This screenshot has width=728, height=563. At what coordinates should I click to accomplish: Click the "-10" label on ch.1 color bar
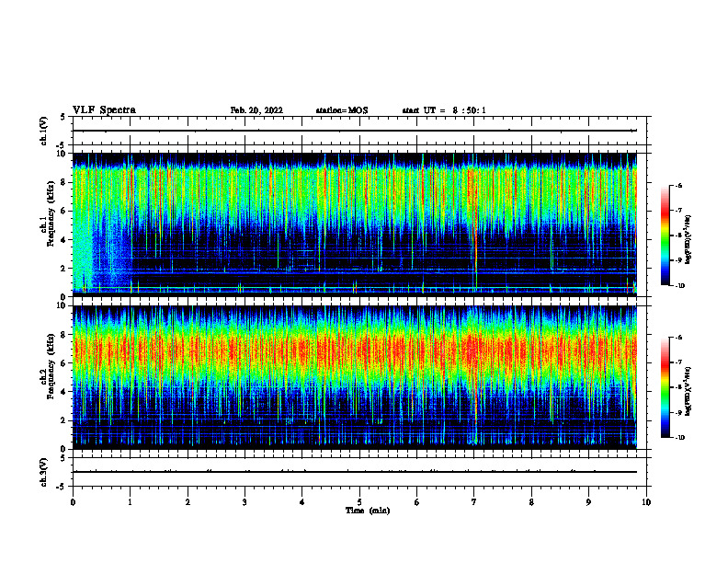(x=679, y=286)
